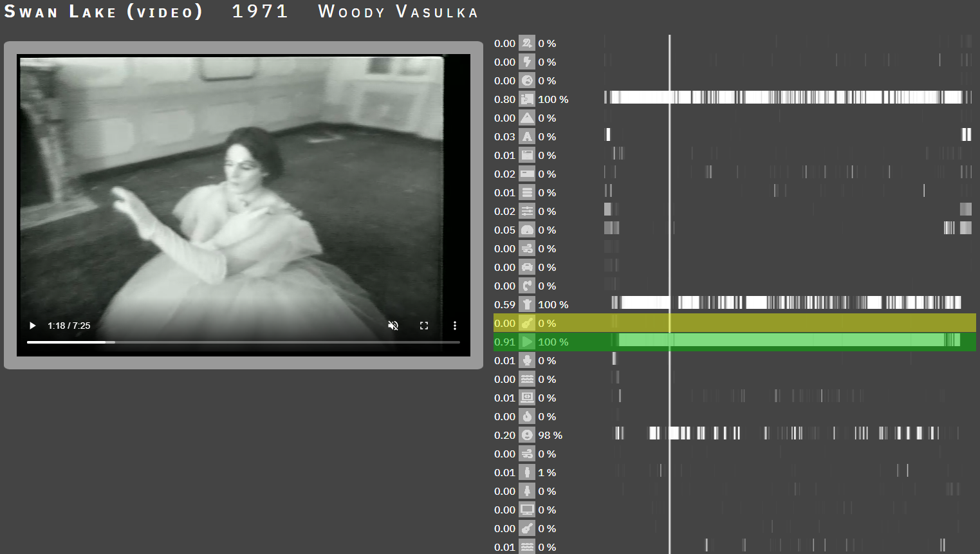Click the car category icon
The height and width of the screenshot is (554, 980).
pos(527,267)
